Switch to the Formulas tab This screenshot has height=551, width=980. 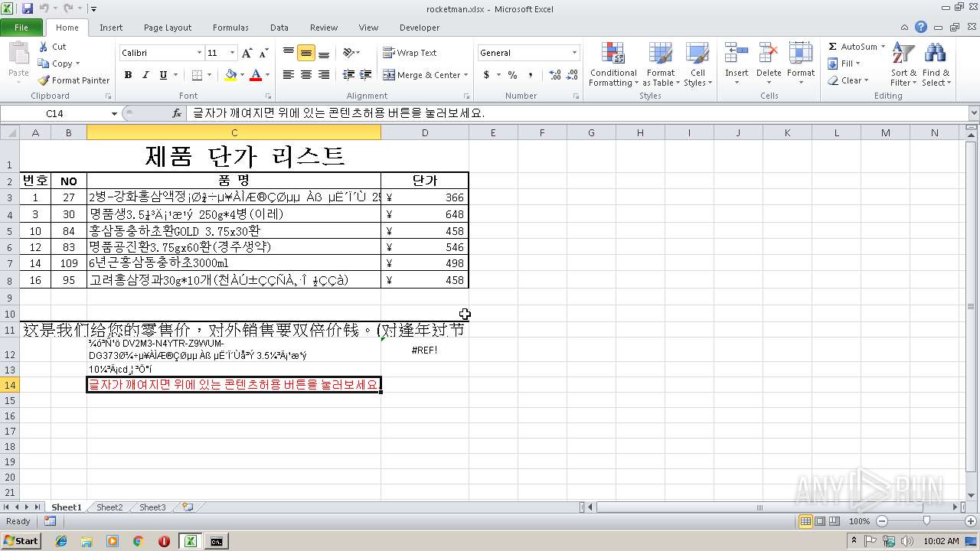click(x=230, y=28)
